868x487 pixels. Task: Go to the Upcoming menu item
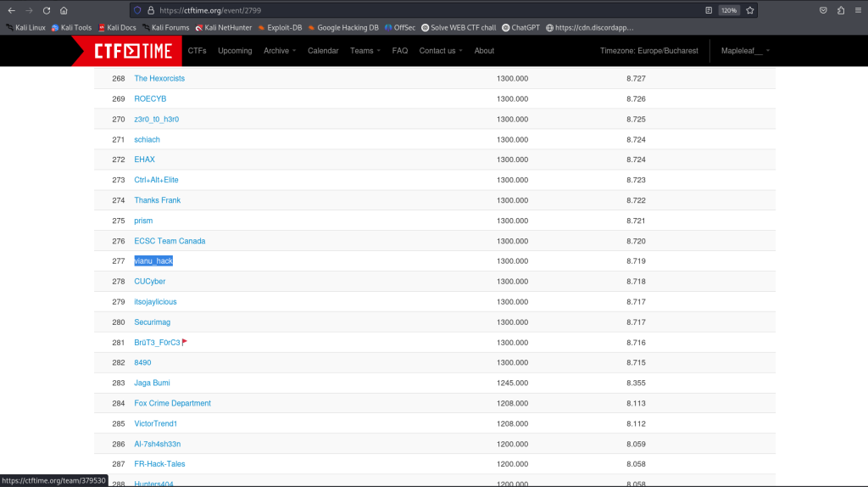pyautogui.click(x=235, y=51)
